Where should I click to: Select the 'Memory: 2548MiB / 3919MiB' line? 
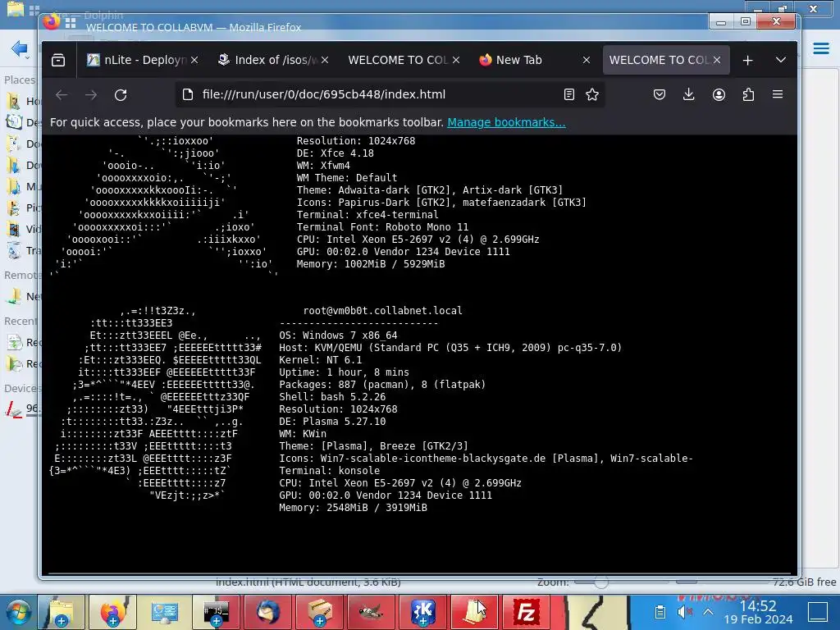coord(353,508)
